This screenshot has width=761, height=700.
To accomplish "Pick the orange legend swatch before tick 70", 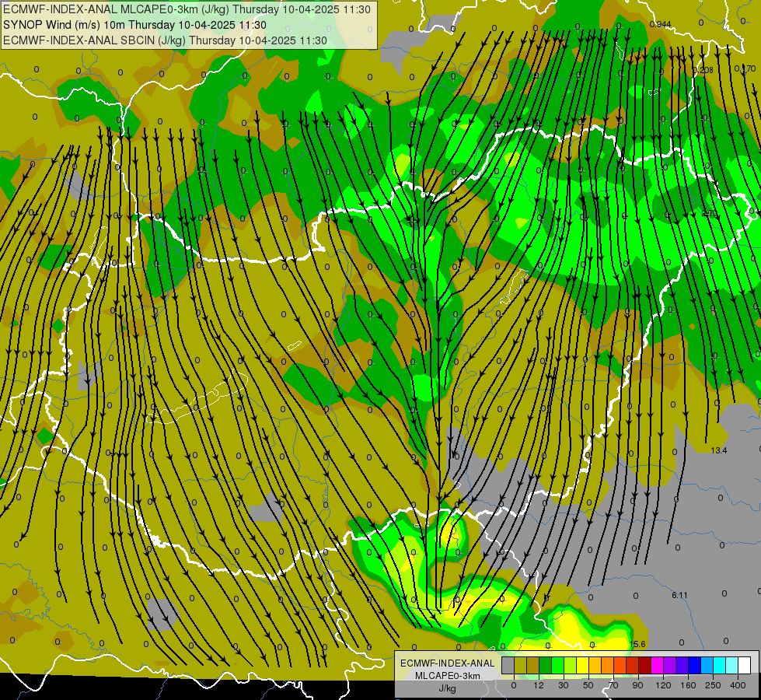I will click(x=608, y=665).
